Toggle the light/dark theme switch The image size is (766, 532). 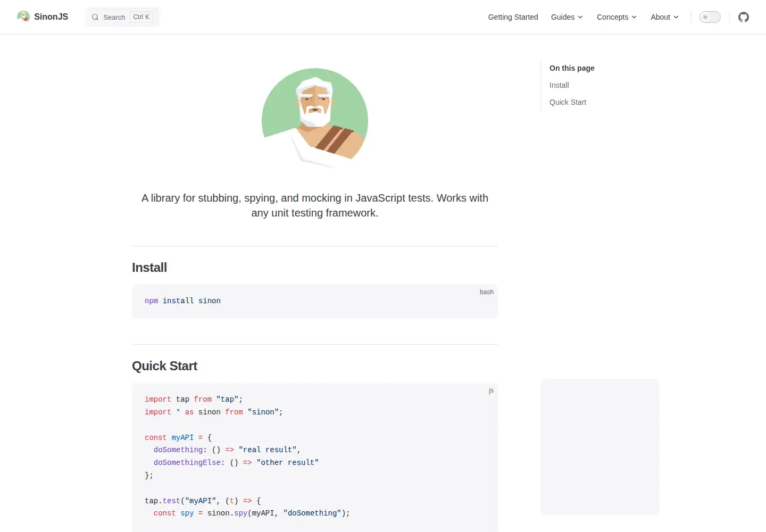(710, 17)
